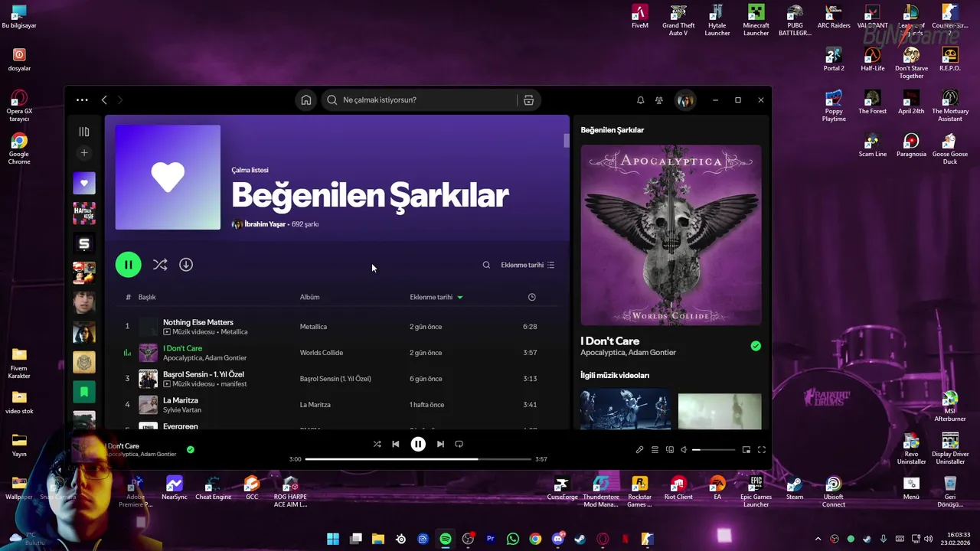
Task: Sort by the Başlık column header
Action: click(x=147, y=297)
